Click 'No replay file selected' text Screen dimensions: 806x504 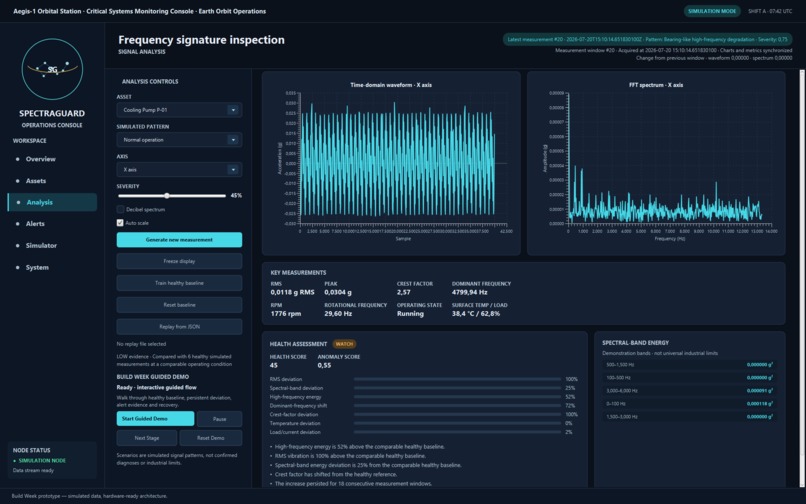(141, 344)
